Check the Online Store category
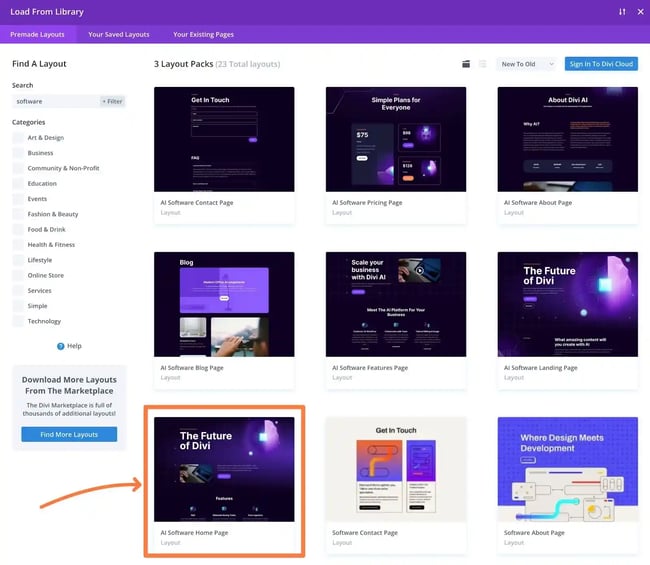The width and height of the screenshot is (650, 565). tap(18, 276)
